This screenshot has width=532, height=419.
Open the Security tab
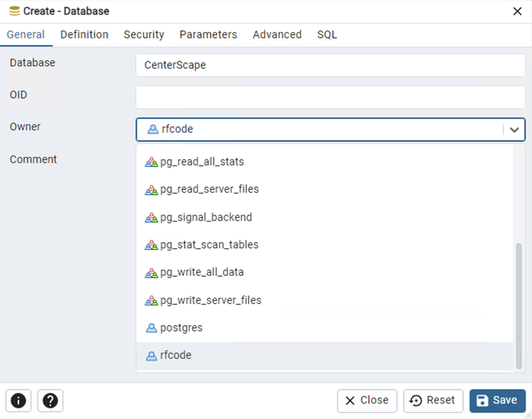click(144, 35)
